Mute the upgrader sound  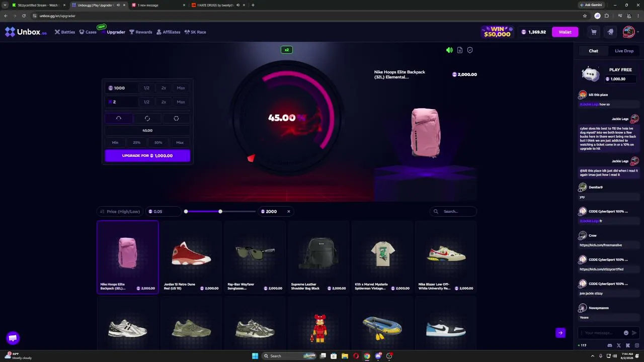[449, 50]
